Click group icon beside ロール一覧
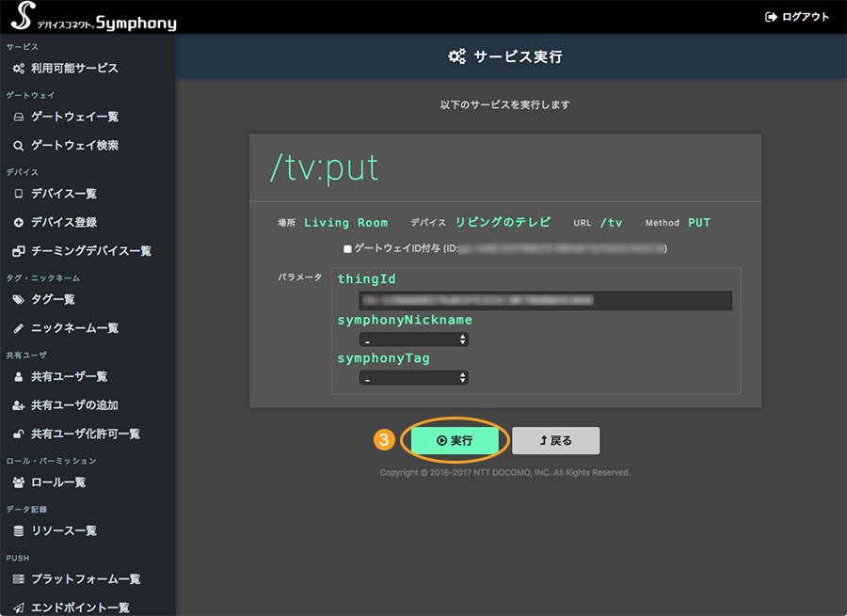Image resolution: width=847 pixels, height=616 pixels. tap(19, 482)
